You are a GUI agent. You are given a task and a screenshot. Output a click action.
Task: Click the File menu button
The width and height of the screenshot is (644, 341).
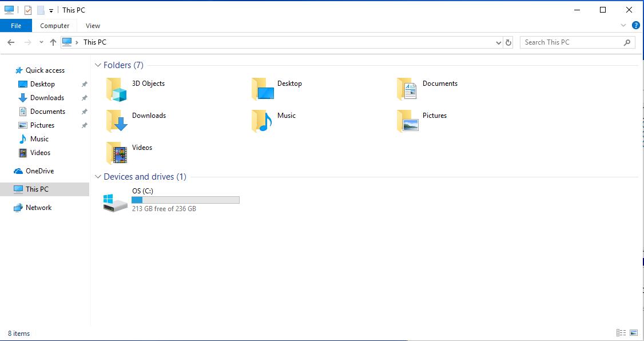tap(16, 26)
